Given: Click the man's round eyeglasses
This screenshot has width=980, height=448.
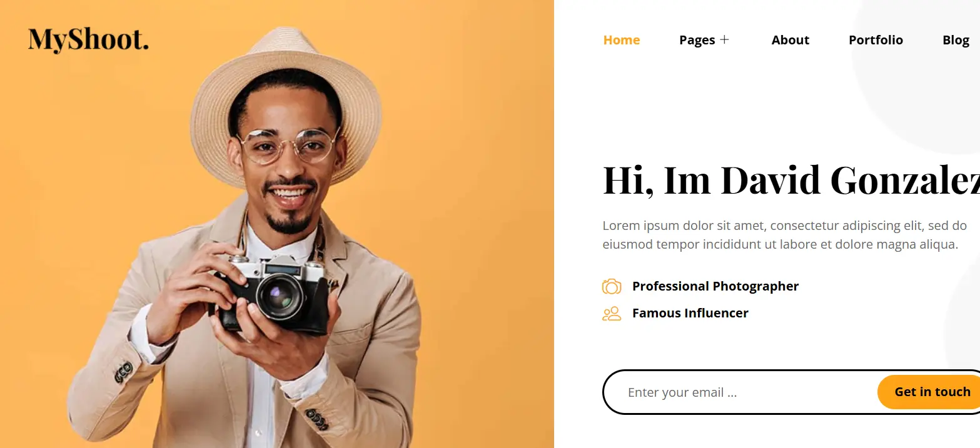Looking at the screenshot, I should 288,146.
